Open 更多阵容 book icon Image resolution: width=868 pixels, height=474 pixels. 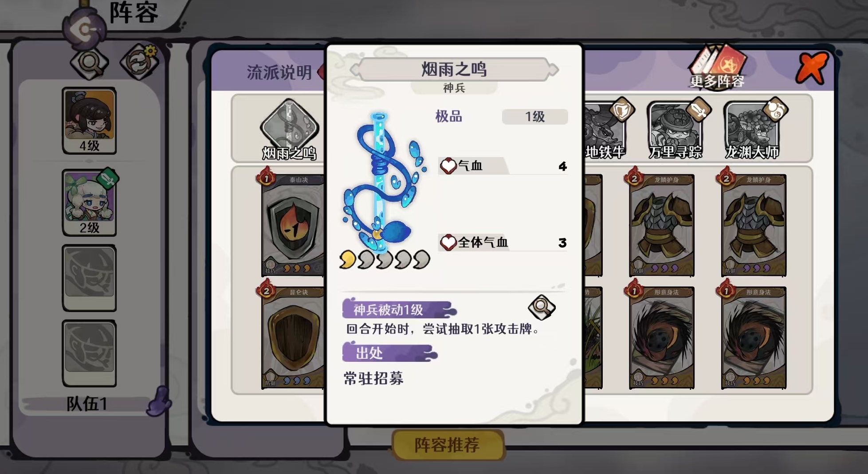pyautogui.click(x=717, y=67)
